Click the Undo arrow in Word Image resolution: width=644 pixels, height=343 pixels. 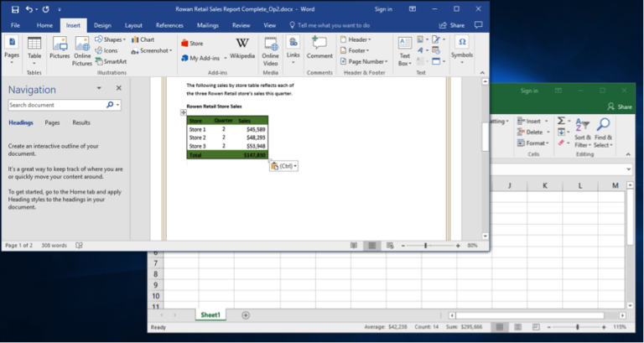coord(29,9)
